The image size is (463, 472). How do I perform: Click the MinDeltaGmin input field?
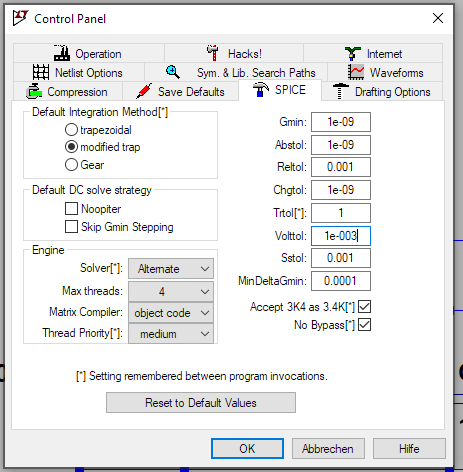pyautogui.click(x=341, y=281)
